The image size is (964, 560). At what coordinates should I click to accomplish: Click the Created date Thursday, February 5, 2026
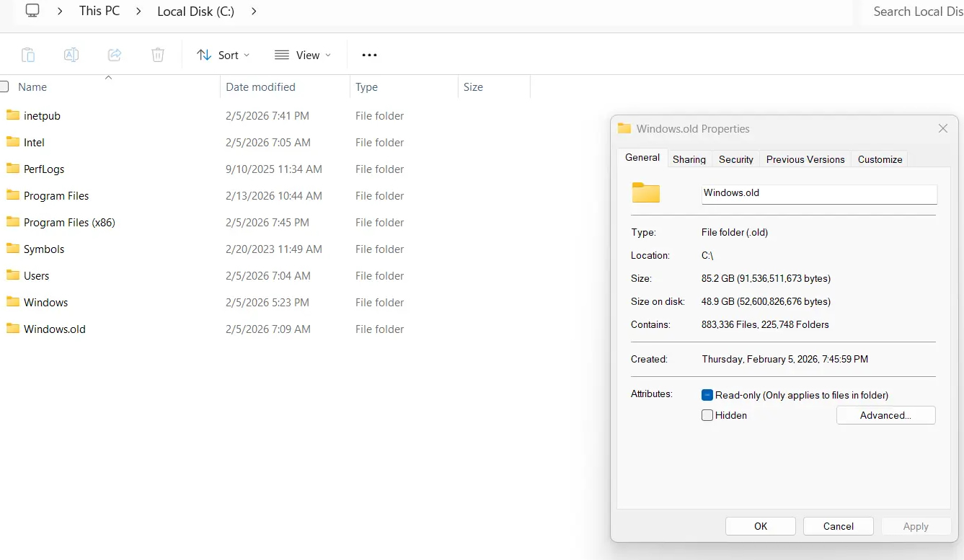click(785, 359)
